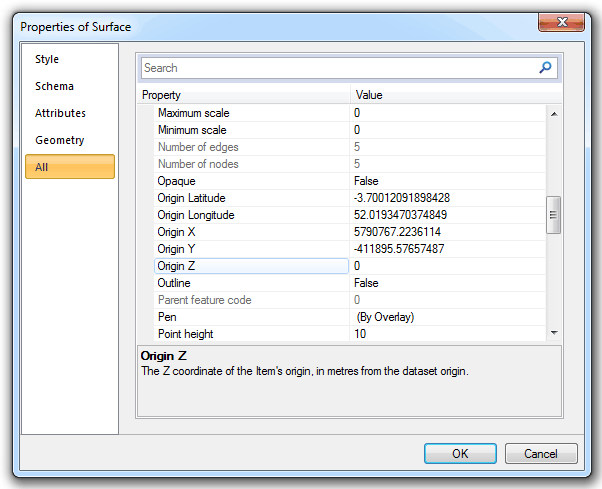
Task: Close the Properties of Surface dialog
Action: (562, 22)
